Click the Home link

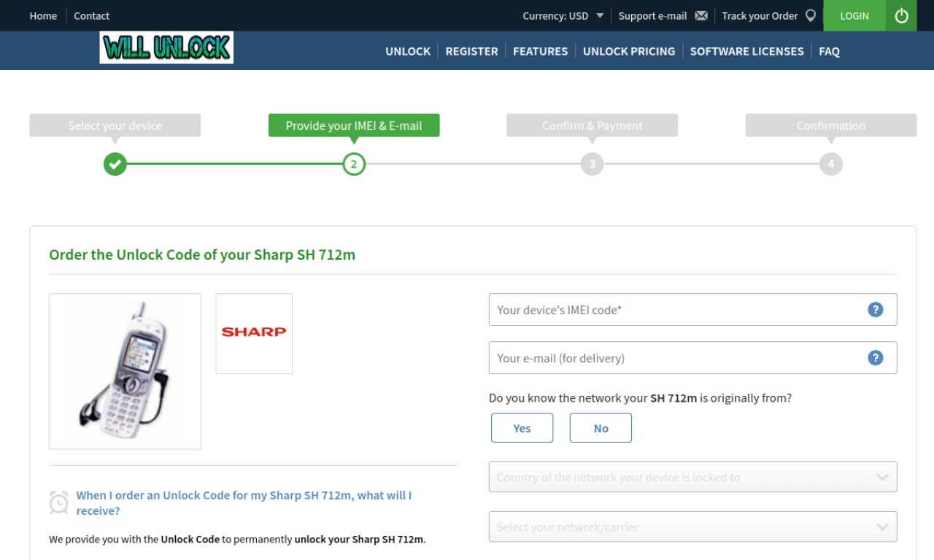click(43, 16)
